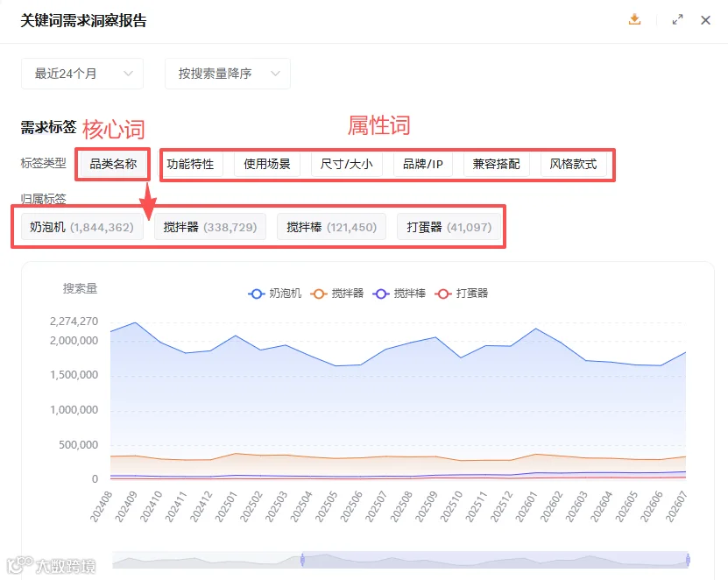Click the 202509 label on the x-axis

click(427, 506)
